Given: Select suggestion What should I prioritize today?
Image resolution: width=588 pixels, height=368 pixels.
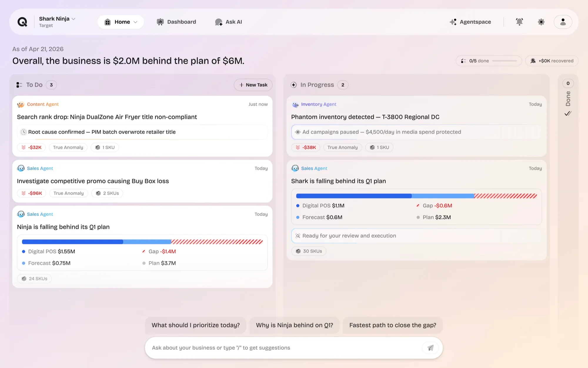Looking at the screenshot, I should pos(196,325).
